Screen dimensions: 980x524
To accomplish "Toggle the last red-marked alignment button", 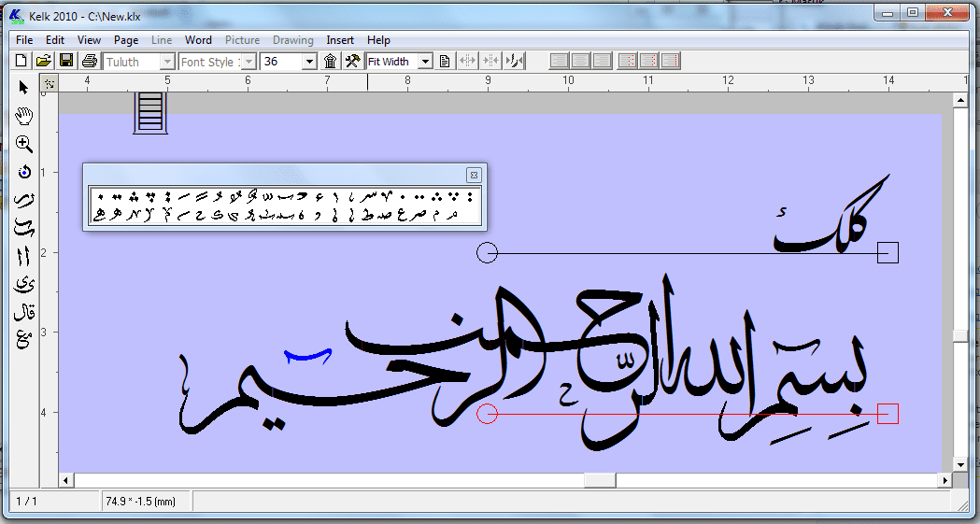I will (670, 62).
